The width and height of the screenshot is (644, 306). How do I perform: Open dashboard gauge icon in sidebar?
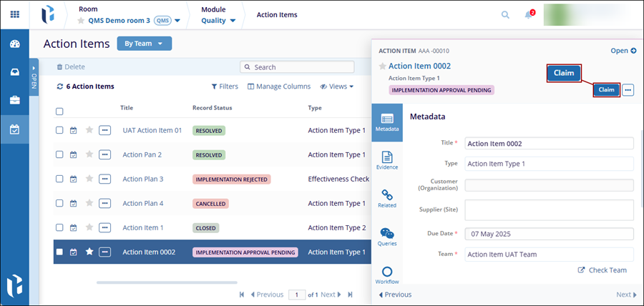(x=14, y=44)
